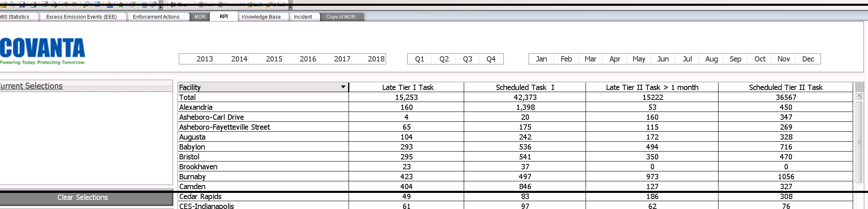Select the Jul month filter
This screenshot has height=209, width=868.
click(687, 59)
